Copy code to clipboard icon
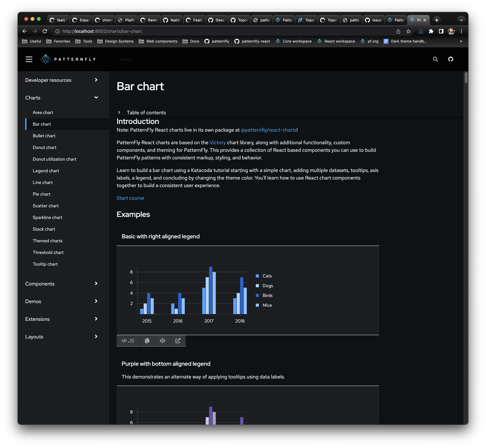 click(147, 341)
